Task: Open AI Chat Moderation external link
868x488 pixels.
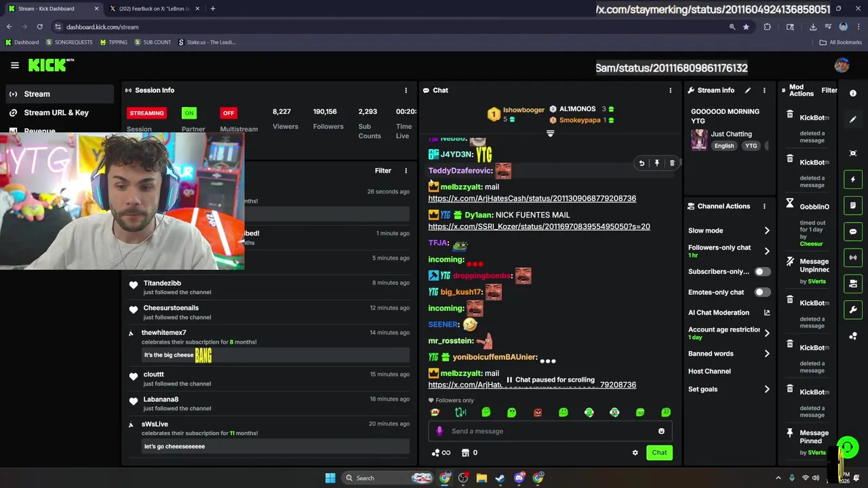Action: point(767,312)
